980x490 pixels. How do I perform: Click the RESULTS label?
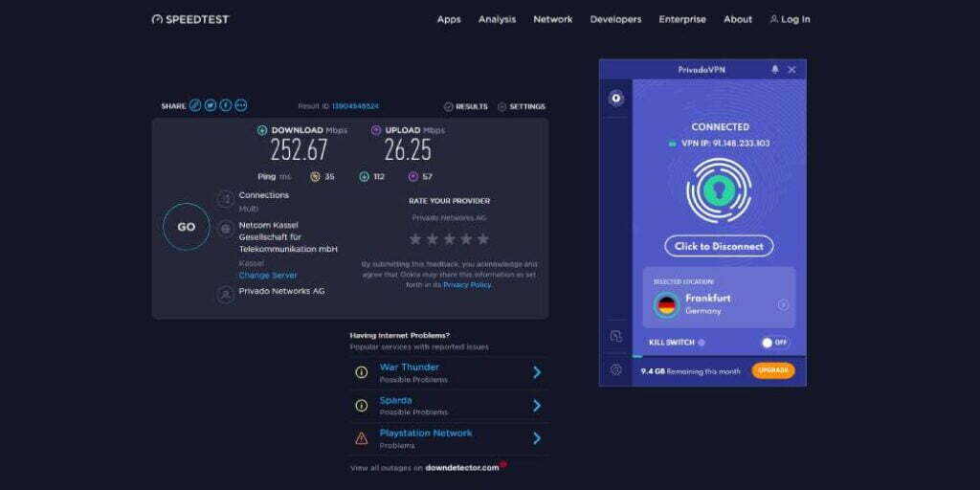pyautogui.click(x=472, y=107)
